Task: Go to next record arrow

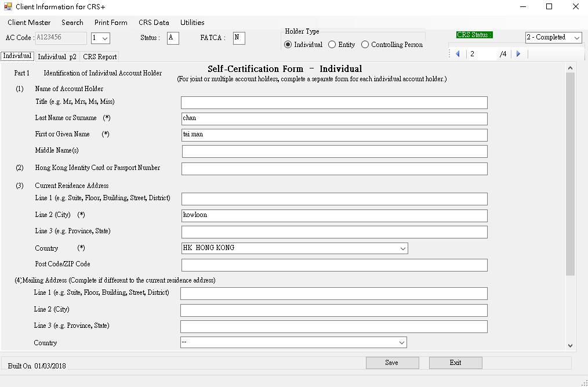Action: pos(518,54)
